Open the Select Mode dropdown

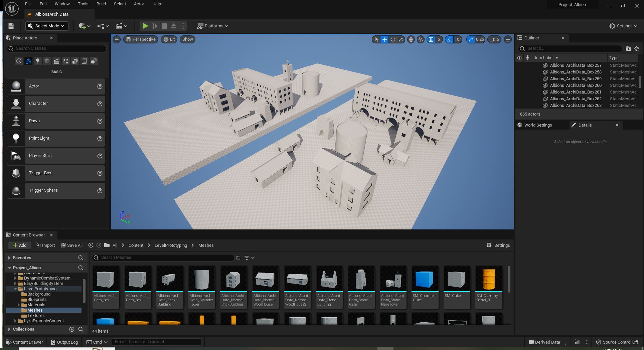coord(46,26)
